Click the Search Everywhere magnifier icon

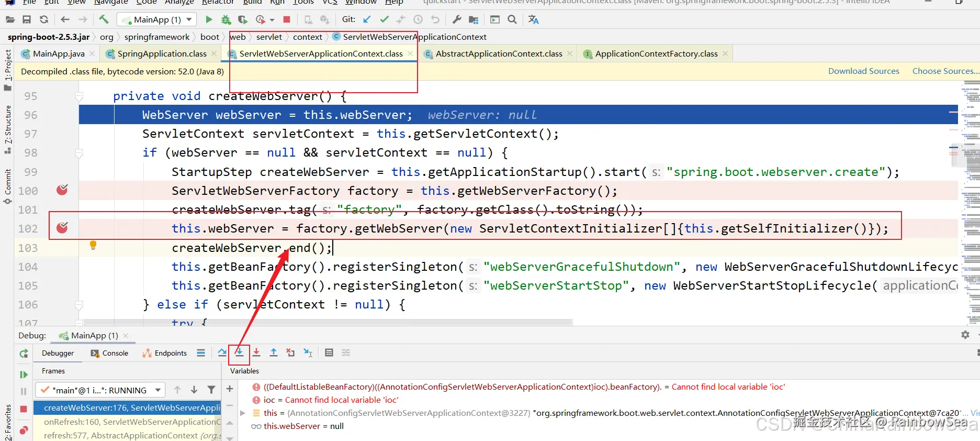512,20
